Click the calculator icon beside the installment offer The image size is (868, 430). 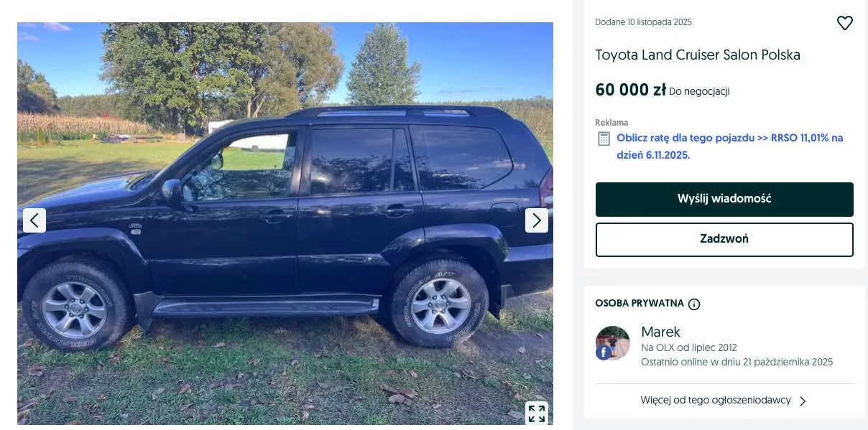click(x=604, y=139)
